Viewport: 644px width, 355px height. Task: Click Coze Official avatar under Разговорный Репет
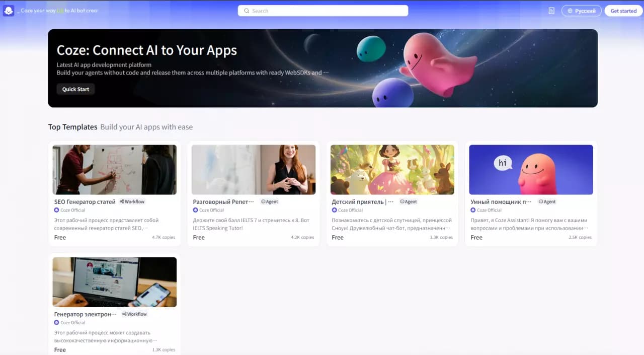click(195, 210)
